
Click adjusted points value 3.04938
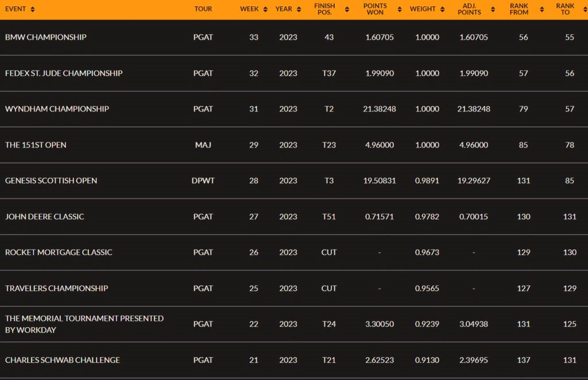point(474,324)
